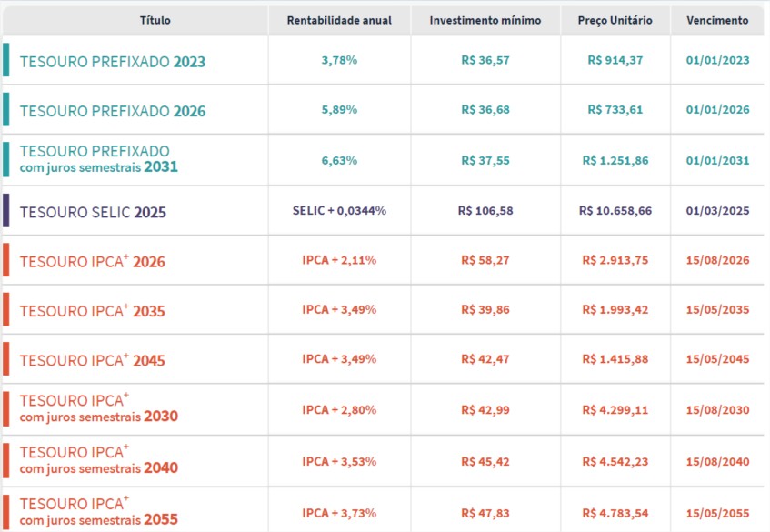The width and height of the screenshot is (770, 532).
Task: Click the Rentabilidade anual column header
Action: click(x=339, y=20)
